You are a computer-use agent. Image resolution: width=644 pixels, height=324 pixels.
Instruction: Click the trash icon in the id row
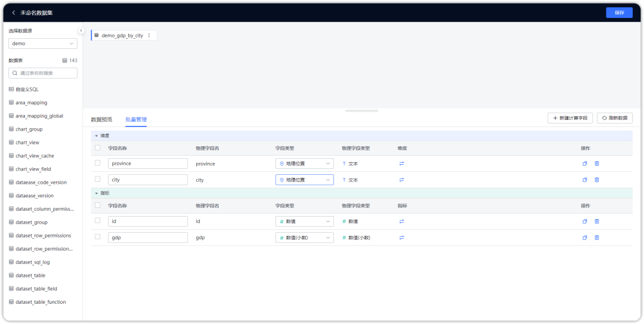596,221
